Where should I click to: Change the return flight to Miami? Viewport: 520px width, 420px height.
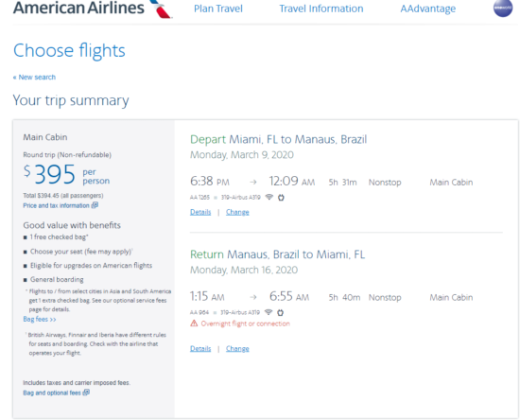[237, 349]
